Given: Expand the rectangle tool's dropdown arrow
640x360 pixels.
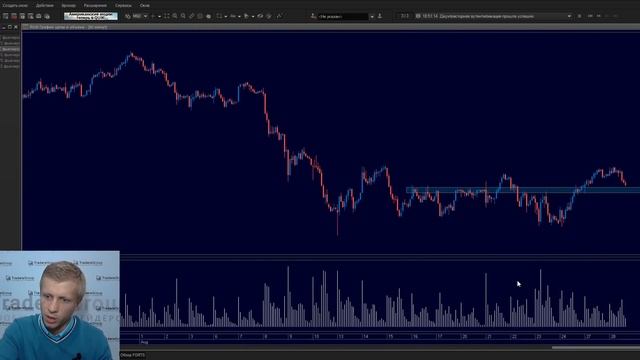Looking at the screenshot, I should coord(225,16).
